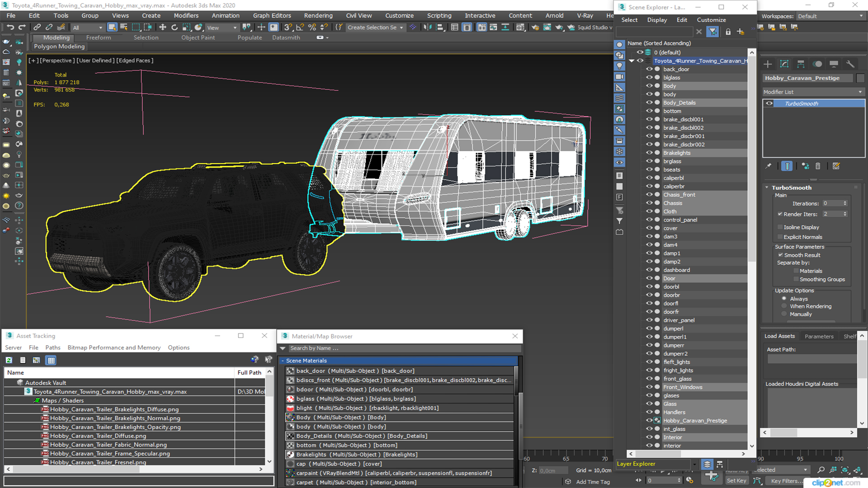Viewport: 868px width, 488px height.
Task: Open Select by Name dialog icon
Action: coord(124,27)
